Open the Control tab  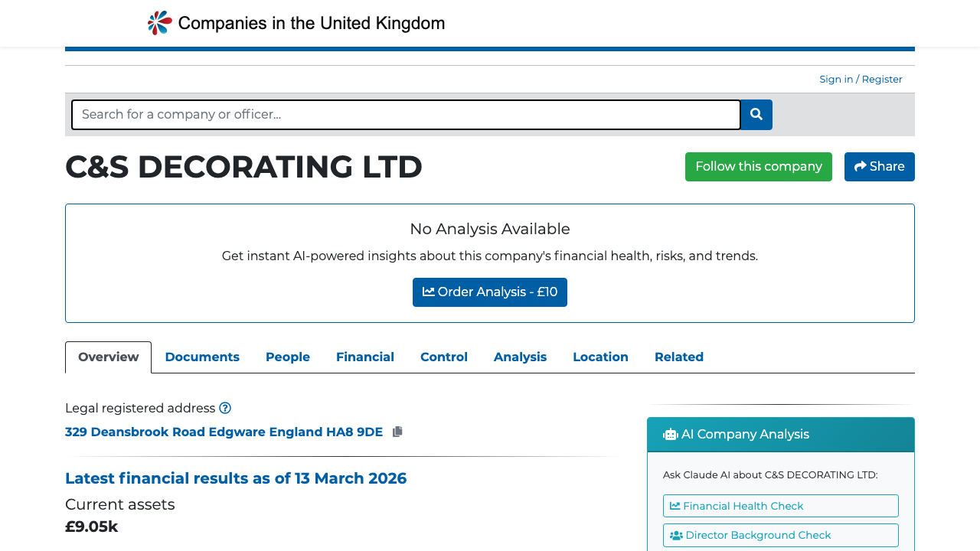[x=444, y=357]
